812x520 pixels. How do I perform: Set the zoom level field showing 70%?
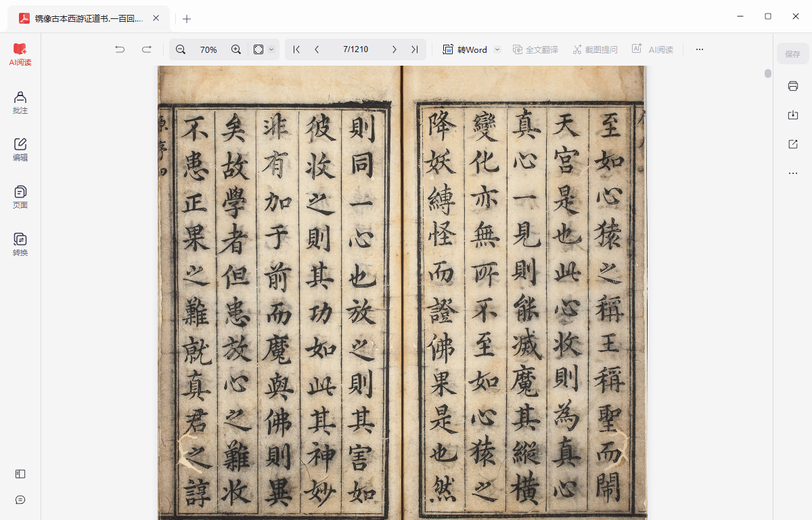coord(208,49)
